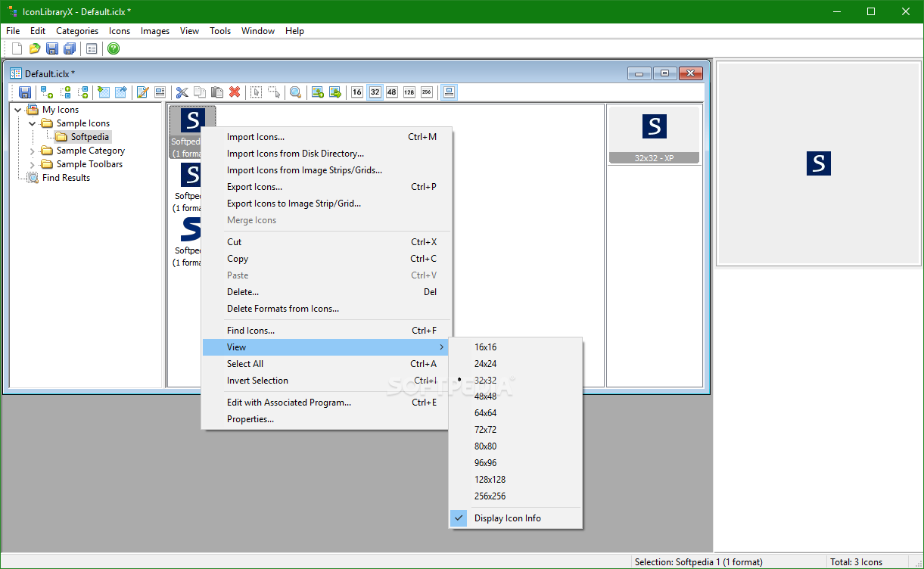
Task: Choose Export Icons to Image Strip/Grid...
Action: [326, 204]
